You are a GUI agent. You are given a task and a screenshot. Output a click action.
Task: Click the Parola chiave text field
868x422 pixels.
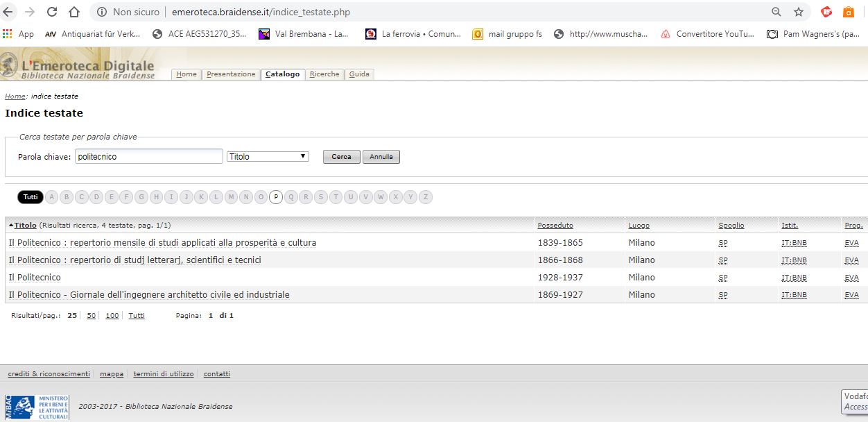pyautogui.click(x=148, y=157)
